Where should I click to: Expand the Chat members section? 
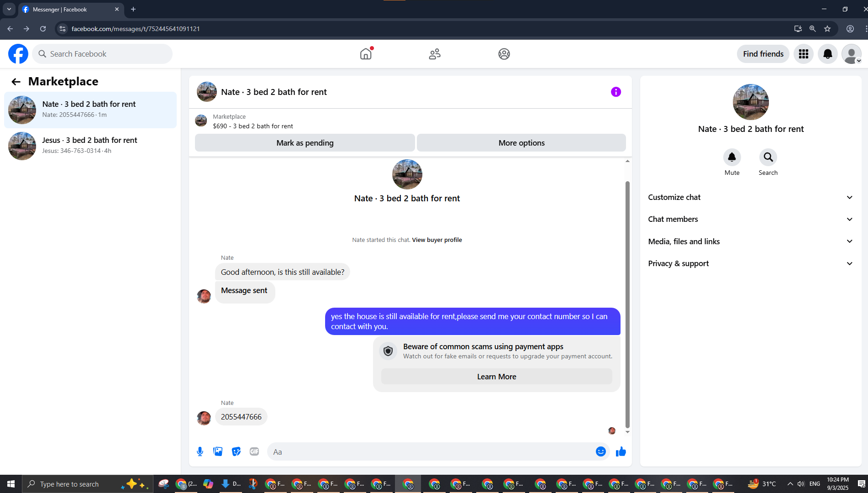point(751,219)
